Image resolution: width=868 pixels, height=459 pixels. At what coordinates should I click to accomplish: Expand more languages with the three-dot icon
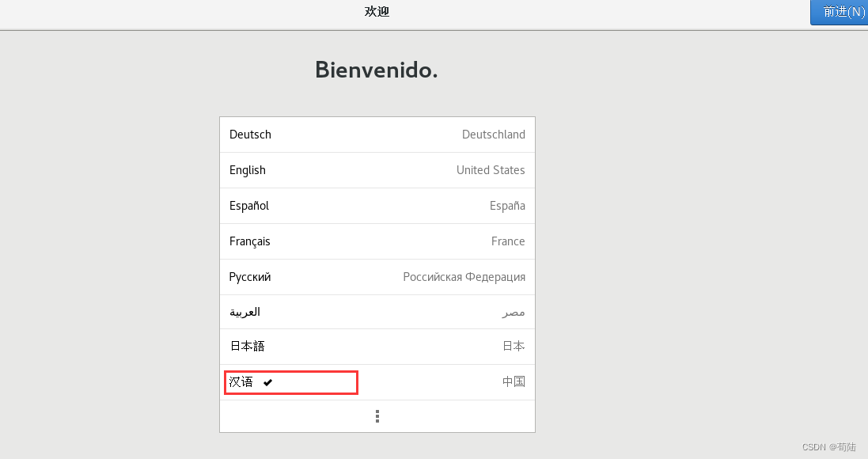[x=377, y=416]
